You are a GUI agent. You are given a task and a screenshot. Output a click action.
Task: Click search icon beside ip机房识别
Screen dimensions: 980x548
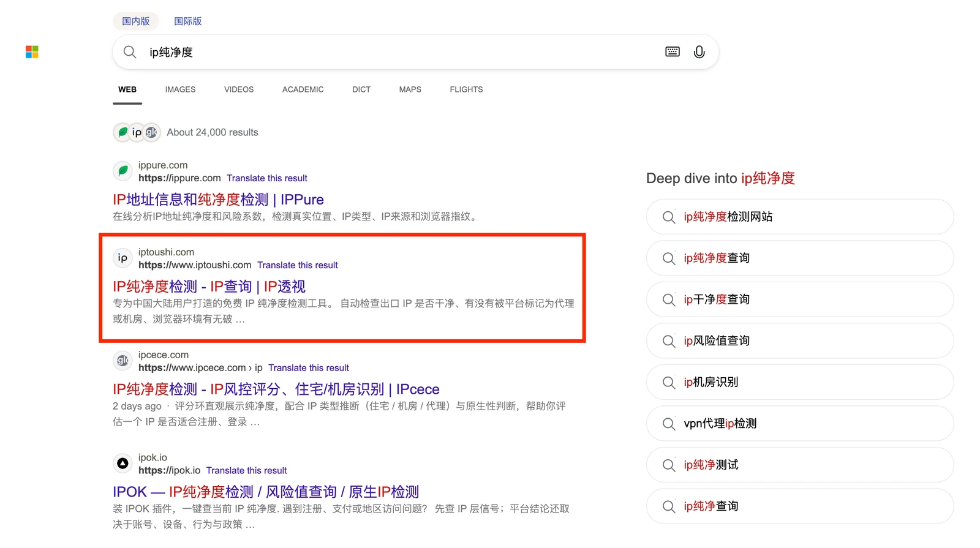(669, 382)
